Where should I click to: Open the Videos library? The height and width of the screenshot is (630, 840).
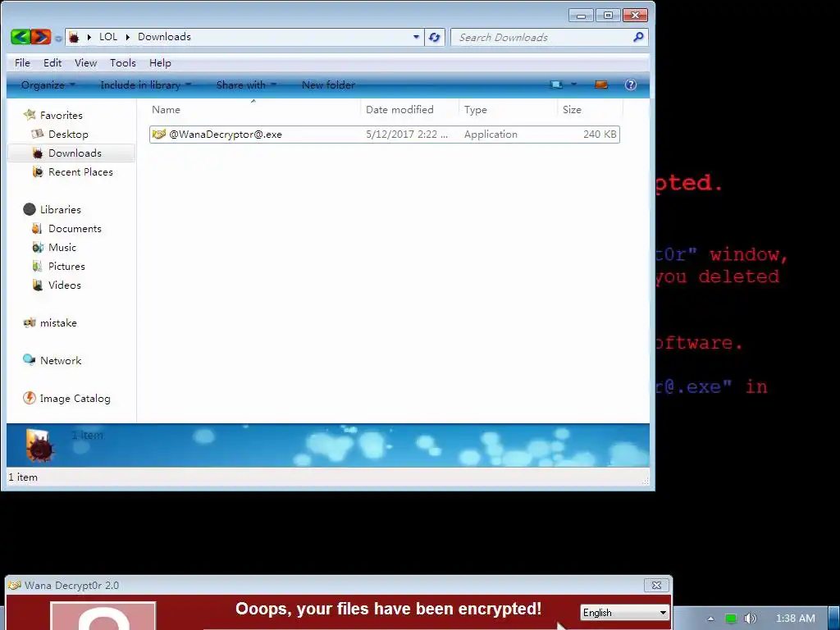pyautogui.click(x=64, y=285)
